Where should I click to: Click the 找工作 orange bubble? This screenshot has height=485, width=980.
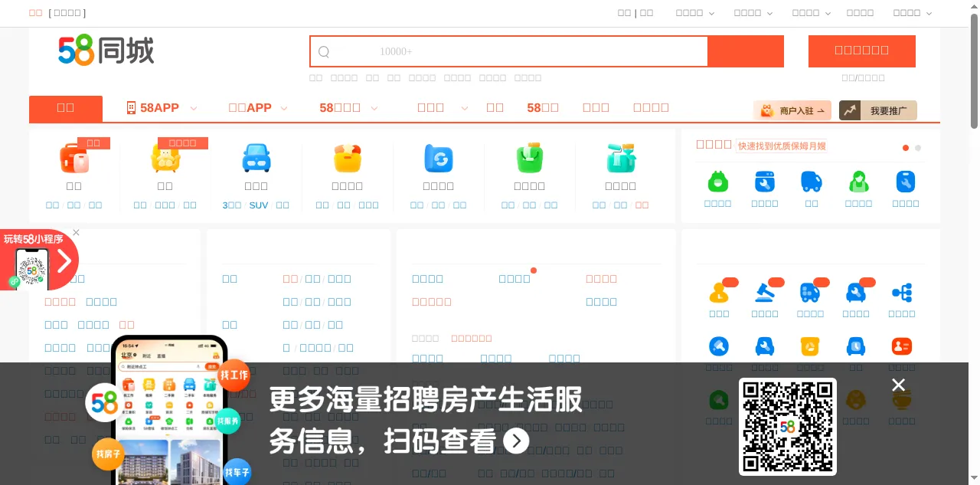coord(234,375)
